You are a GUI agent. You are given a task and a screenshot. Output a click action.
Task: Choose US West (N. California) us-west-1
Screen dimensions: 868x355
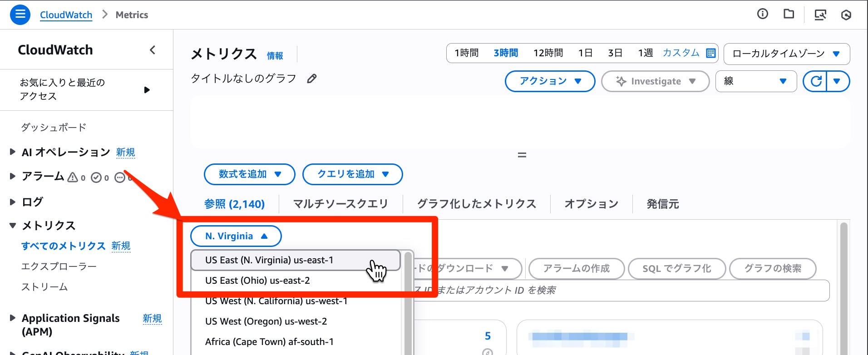pos(296,301)
